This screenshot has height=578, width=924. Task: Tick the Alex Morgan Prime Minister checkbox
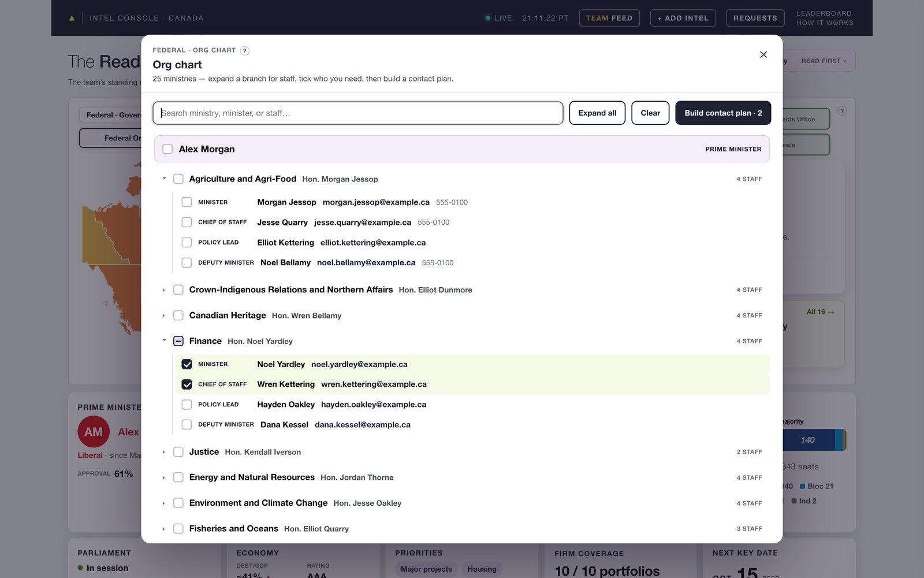167,149
